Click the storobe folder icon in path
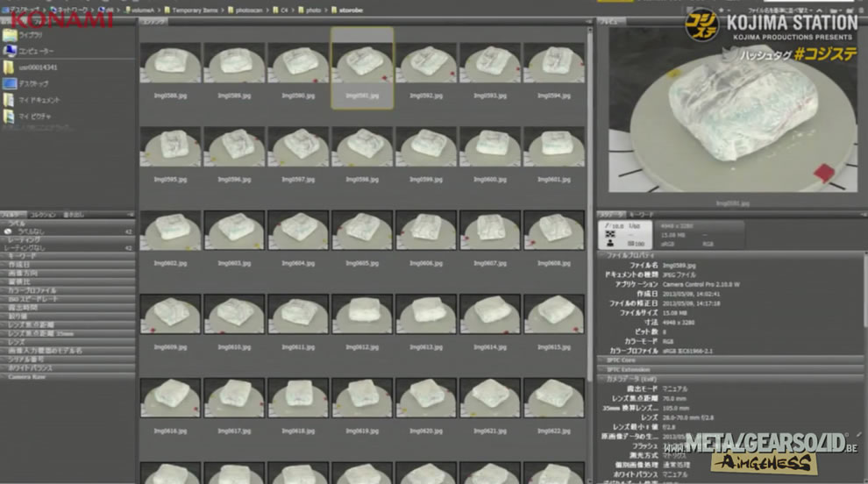868x484 pixels. pos(334,10)
